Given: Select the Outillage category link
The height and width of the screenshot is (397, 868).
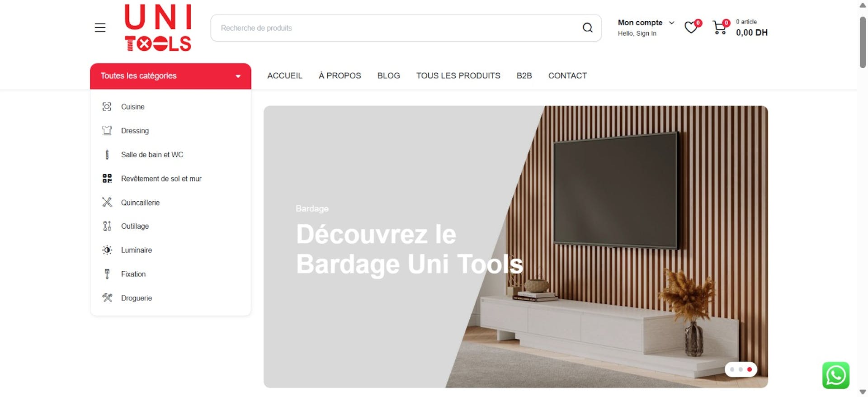Looking at the screenshot, I should (x=135, y=226).
